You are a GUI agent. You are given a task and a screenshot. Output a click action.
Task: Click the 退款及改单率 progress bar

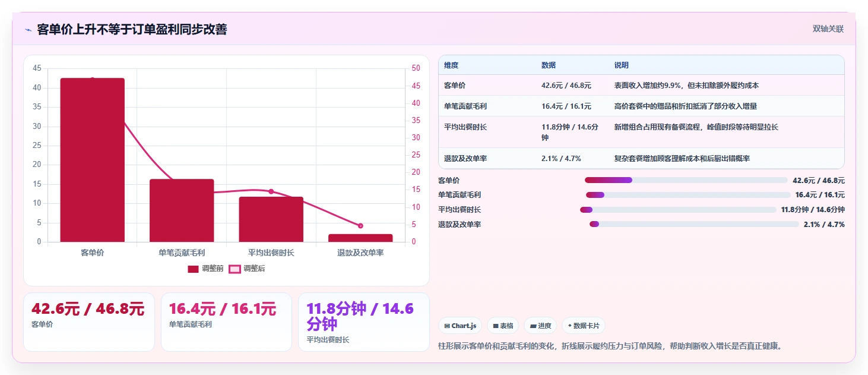coord(694,224)
